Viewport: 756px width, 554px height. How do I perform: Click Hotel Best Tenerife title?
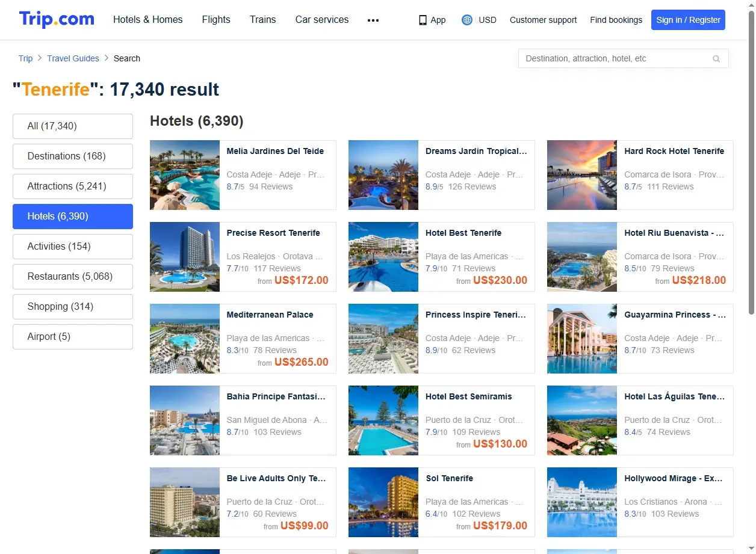[463, 233]
